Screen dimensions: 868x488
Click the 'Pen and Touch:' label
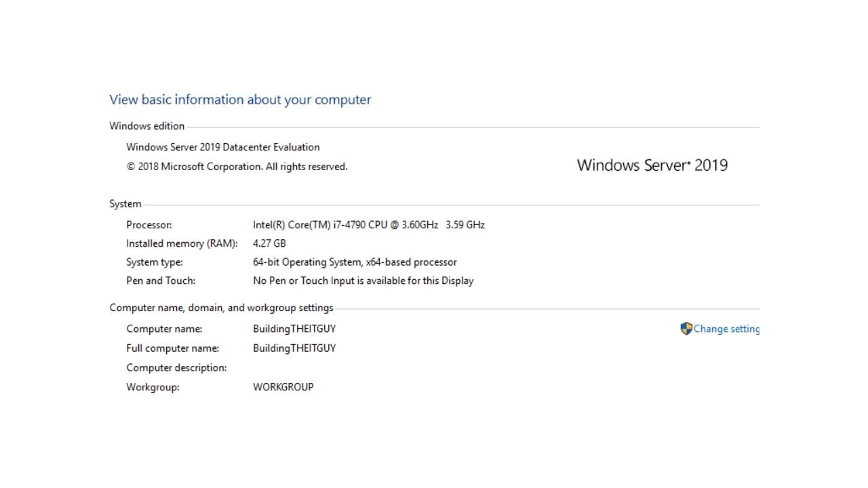click(x=161, y=281)
